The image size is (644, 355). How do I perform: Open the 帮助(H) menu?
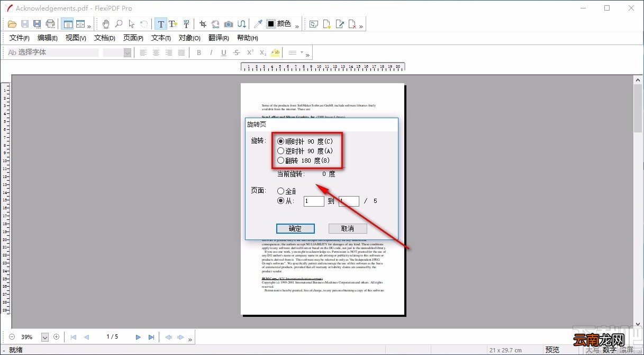[x=248, y=38]
